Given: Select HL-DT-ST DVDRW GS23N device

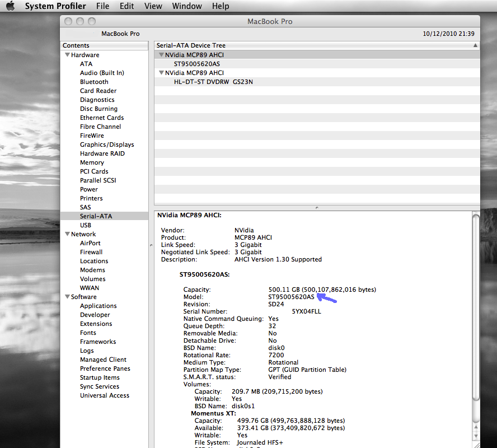Looking at the screenshot, I should 213,82.
